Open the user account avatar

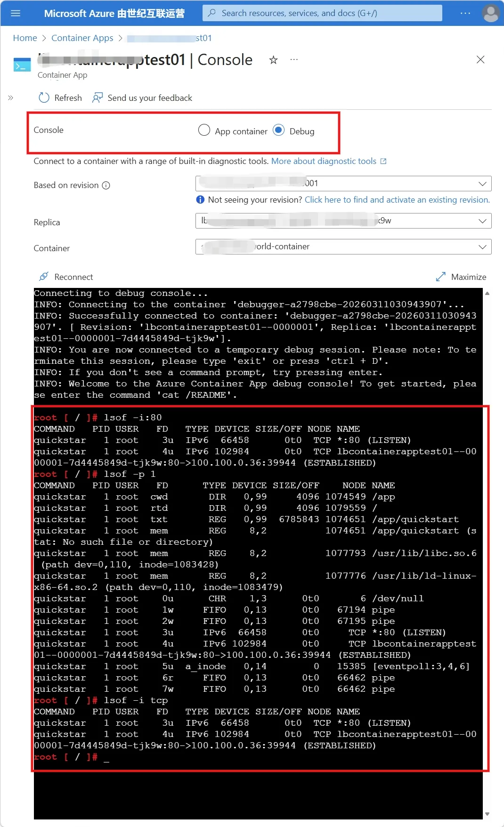[x=491, y=13]
